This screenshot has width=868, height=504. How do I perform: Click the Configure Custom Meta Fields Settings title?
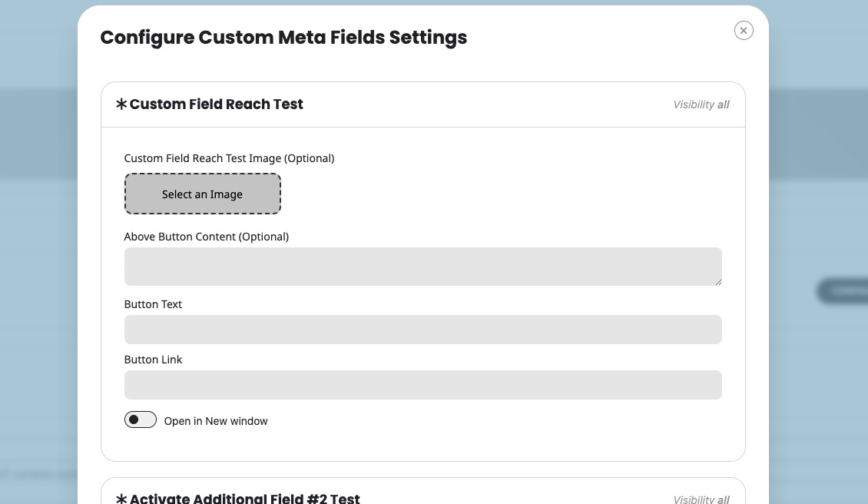click(x=283, y=38)
